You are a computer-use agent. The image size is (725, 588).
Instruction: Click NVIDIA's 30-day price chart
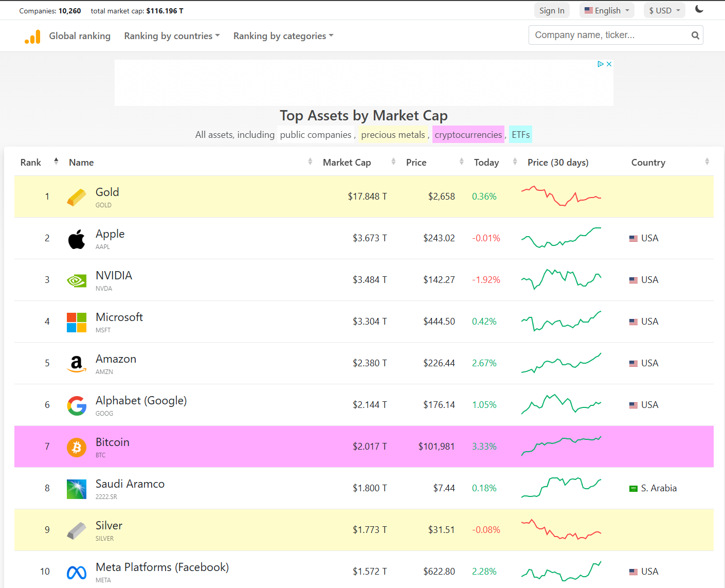click(561, 280)
